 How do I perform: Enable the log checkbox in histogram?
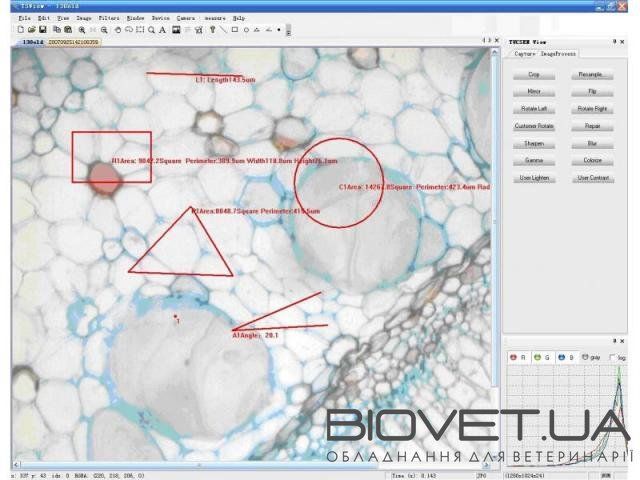[x=612, y=358]
